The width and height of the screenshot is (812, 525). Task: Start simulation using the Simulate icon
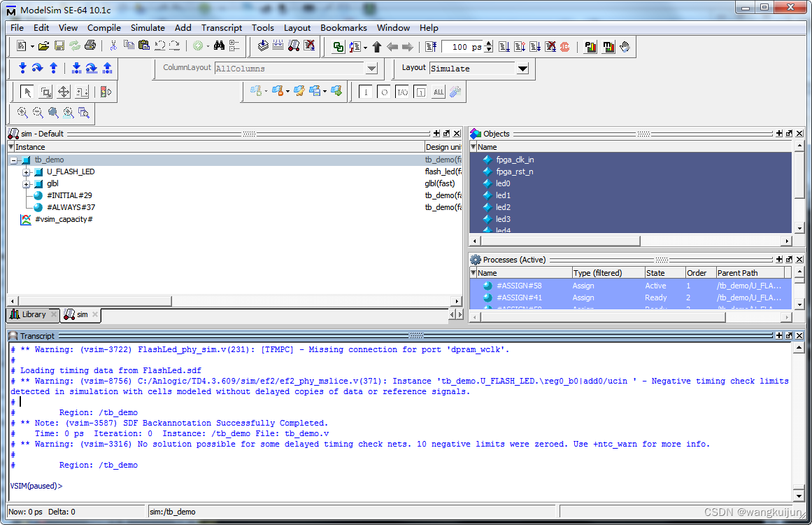coord(292,45)
